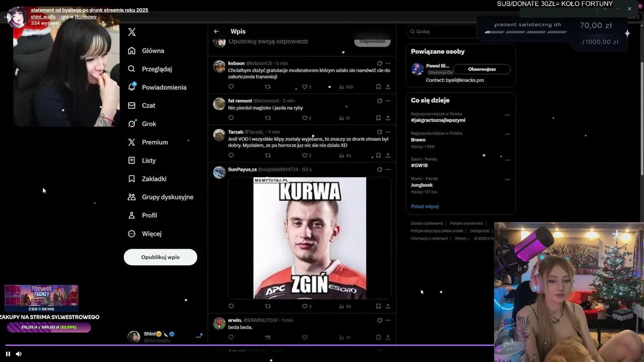The width and height of the screenshot is (644, 362).
Task: Bookmark fat remont's post
Action: [378, 118]
